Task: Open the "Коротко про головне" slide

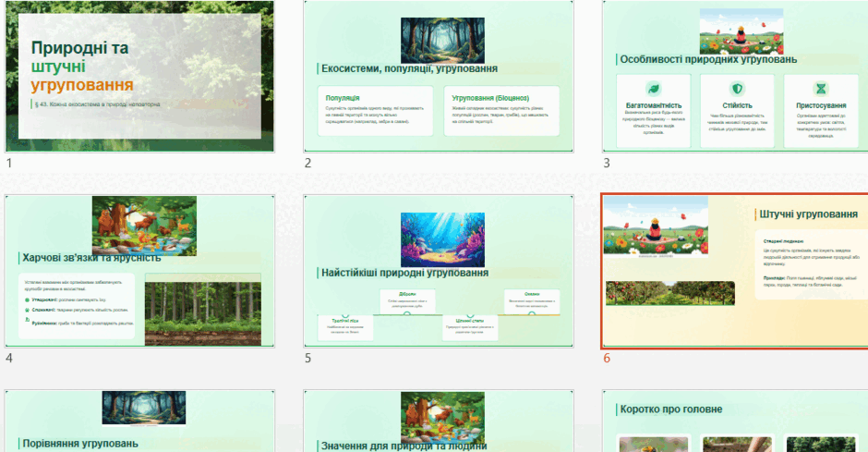Action: pyautogui.click(x=735, y=421)
